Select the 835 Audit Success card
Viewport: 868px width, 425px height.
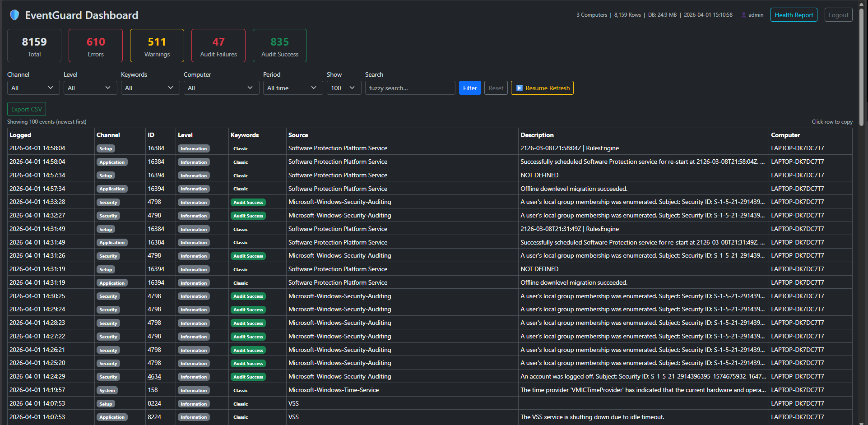[x=280, y=46]
